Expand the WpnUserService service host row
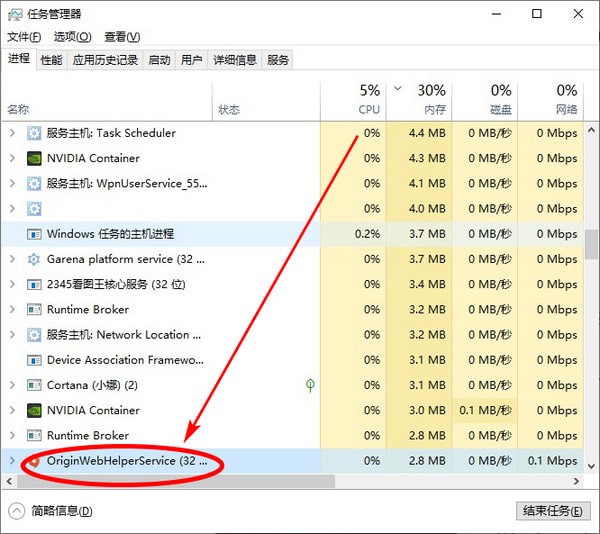600x534 pixels. coord(12,184)
